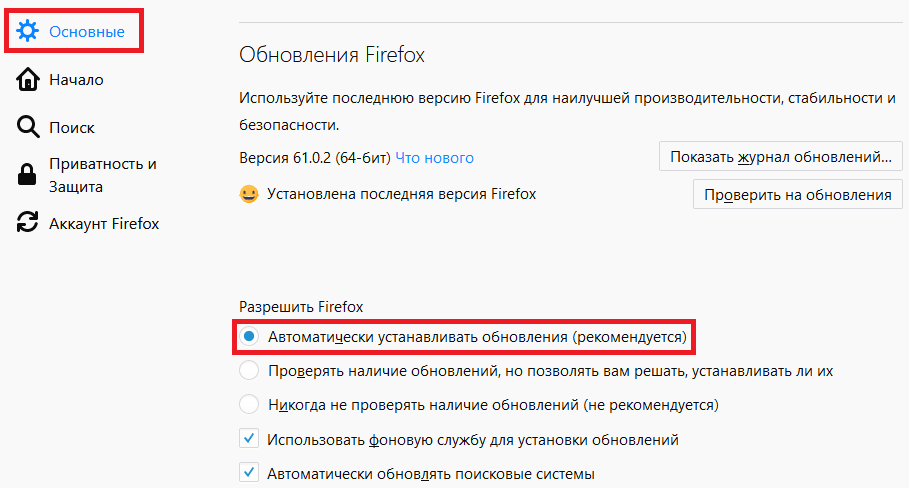Click the home icon beside Начало
The image size is (909, 488).
click(x=28, y=80)
